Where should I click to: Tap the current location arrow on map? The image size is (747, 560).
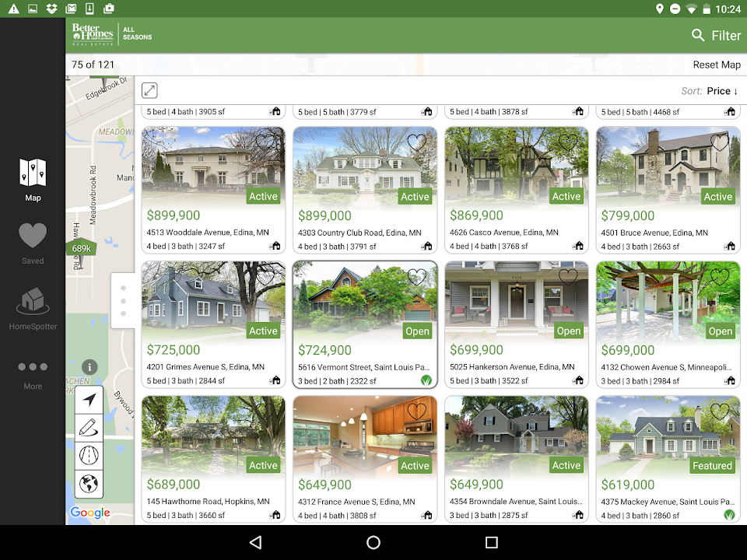pos(89,400)
